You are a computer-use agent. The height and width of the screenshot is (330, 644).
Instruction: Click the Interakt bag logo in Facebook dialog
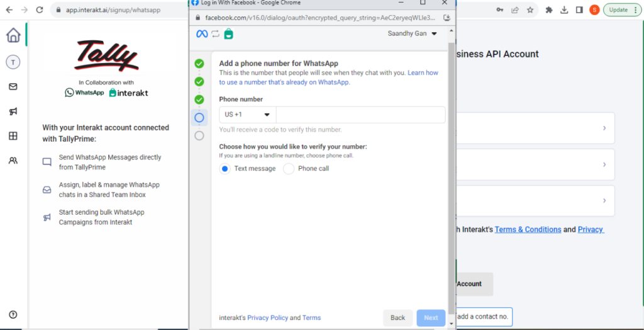click(229, 34)
